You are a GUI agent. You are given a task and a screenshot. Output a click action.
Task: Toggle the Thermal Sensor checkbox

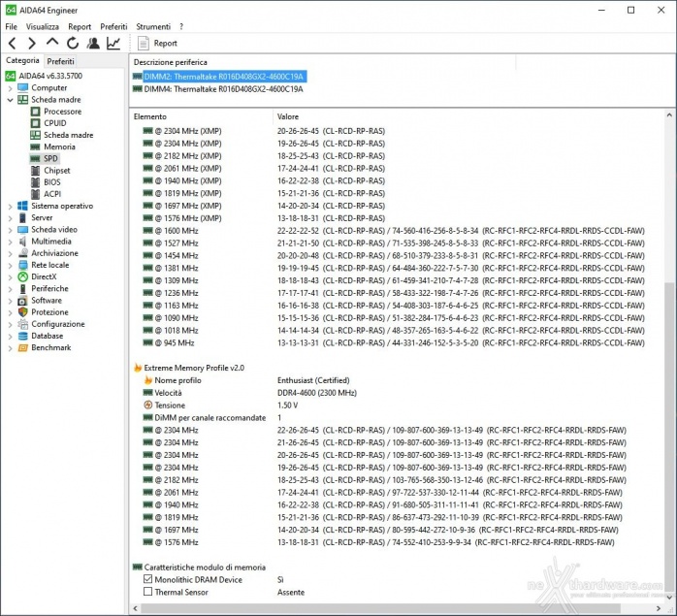click(147, 592)
